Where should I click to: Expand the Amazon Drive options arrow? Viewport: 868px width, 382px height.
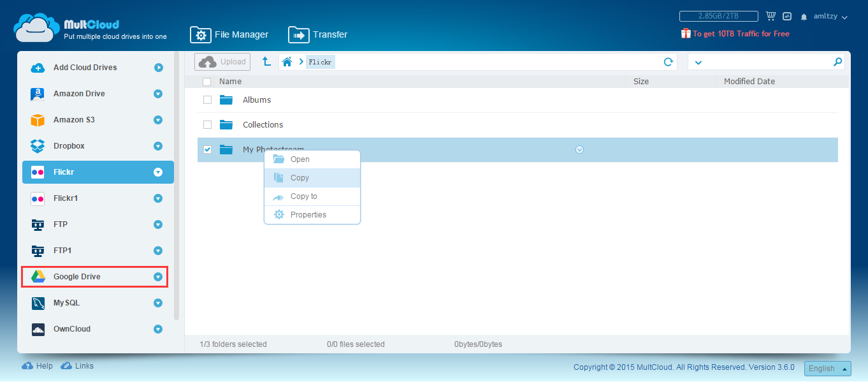click(x=158, y=94)
